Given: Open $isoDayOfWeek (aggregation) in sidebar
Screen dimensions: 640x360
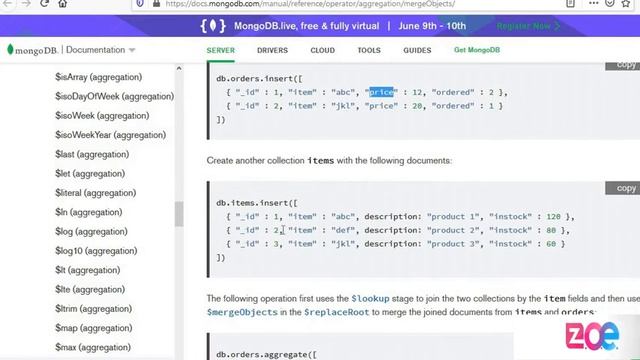Looking at the screenshot, I should 114,96.
